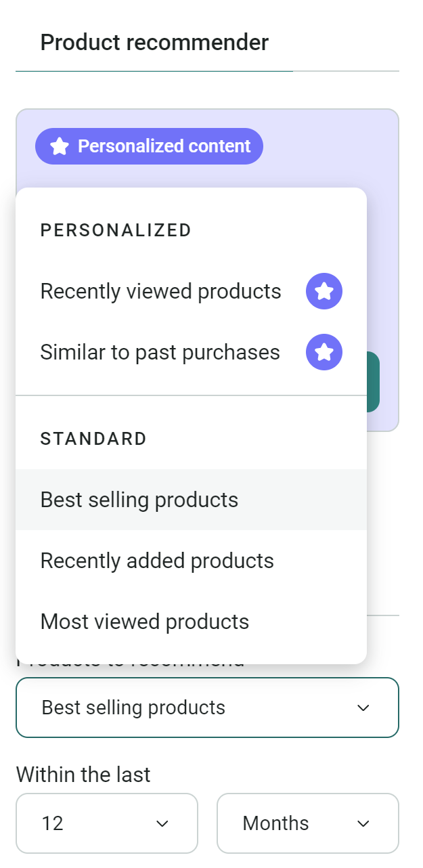
Task: Open the Months time unit dropdown
Action: tap(307, 823)
